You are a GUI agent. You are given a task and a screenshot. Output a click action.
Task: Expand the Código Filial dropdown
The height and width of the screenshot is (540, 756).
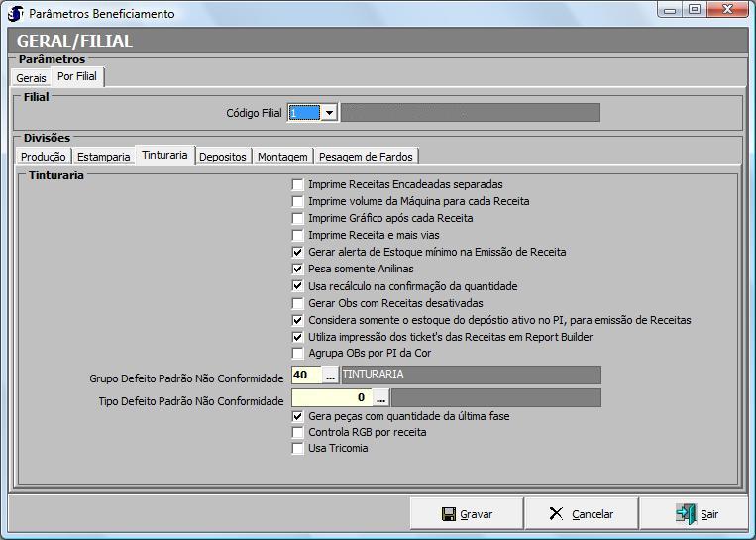click(329, 113)
